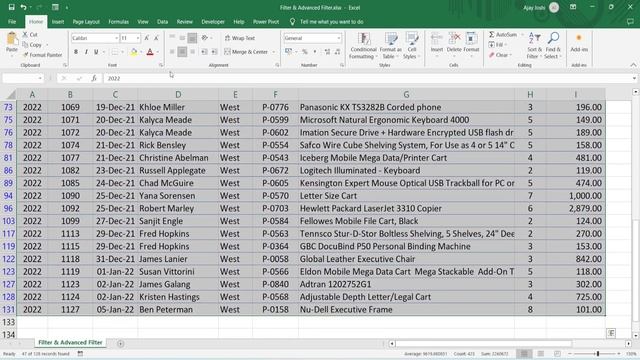Click cell with name Susan Vittorini
This screenshot has height=360, width=640.
click(178, 272)
